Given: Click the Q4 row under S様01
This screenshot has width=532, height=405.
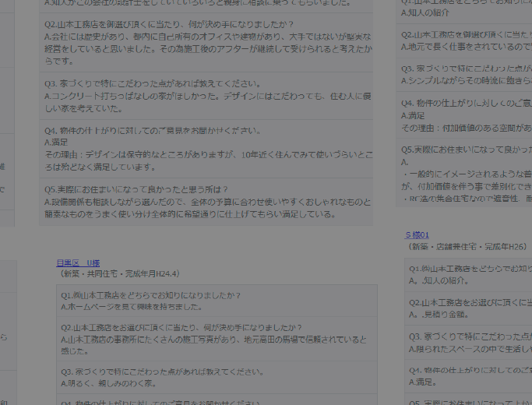Looking at the screenshot, I should click(x=467, y=376).
